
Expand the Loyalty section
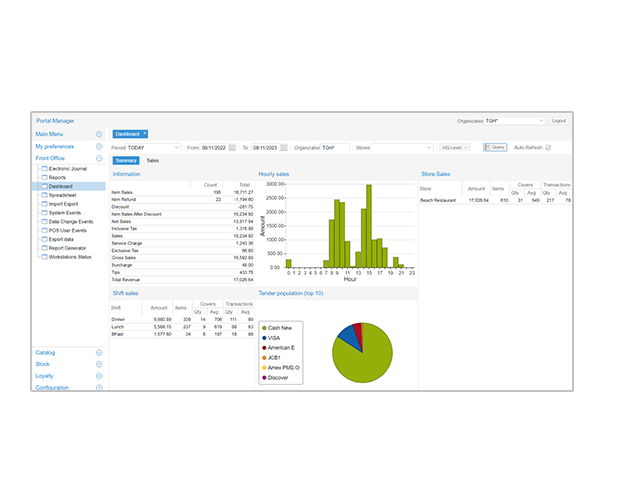tap(99, 376)
